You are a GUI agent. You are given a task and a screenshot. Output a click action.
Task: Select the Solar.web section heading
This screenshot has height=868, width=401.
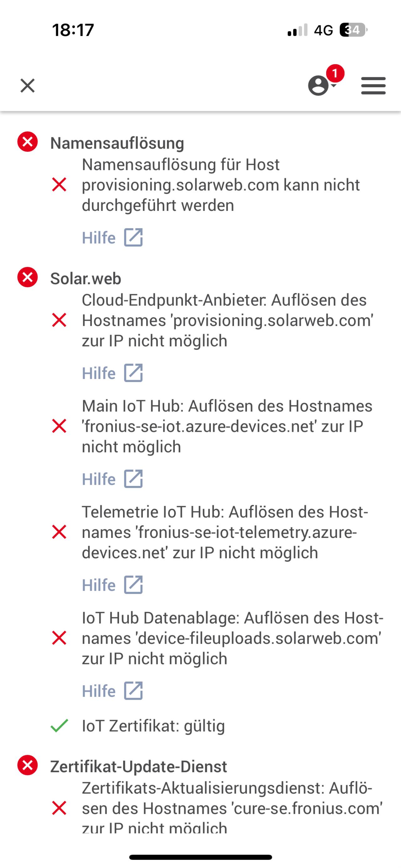[86, 279]
